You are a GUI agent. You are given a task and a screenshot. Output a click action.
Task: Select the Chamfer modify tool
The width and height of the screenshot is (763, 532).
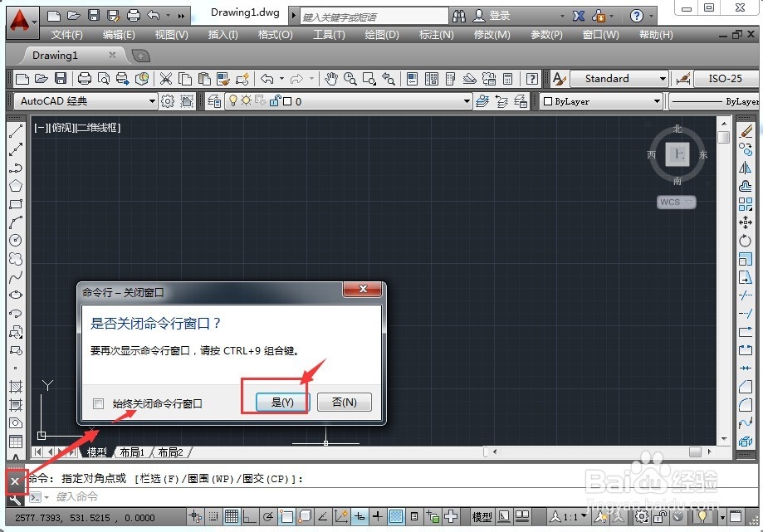tap(746, 387)
